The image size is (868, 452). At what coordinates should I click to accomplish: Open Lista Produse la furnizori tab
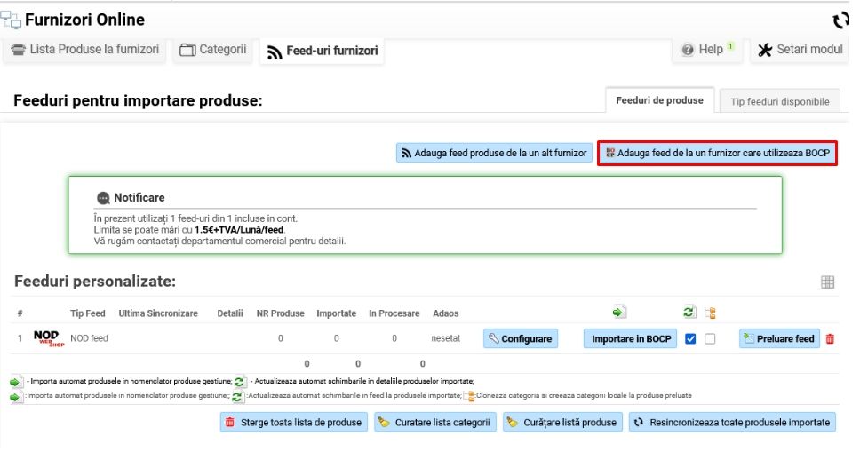click(84, 50)
